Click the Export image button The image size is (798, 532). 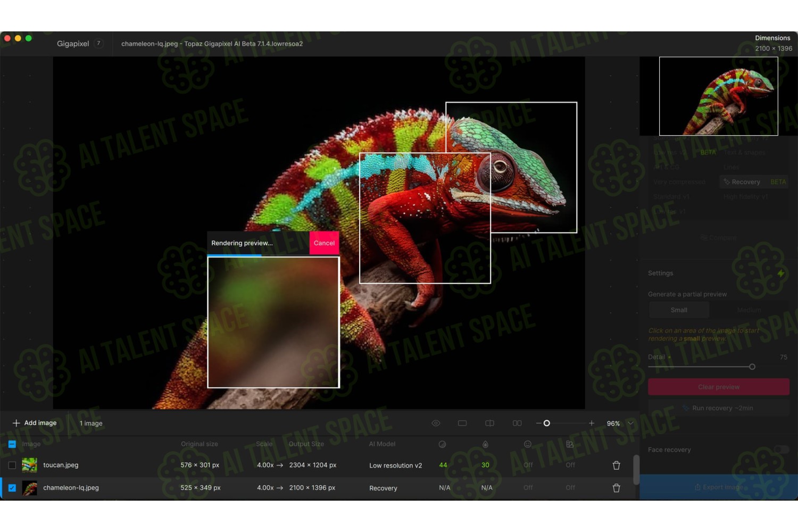point(718,487)
